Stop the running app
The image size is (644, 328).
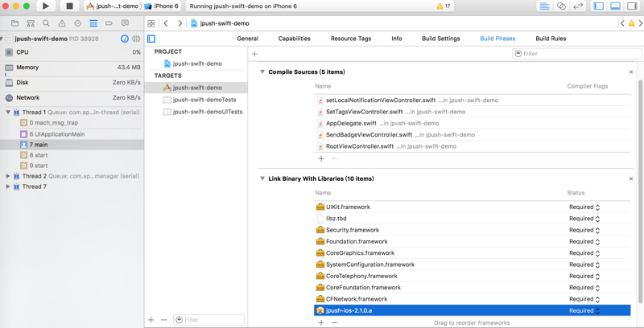point(69,6)
